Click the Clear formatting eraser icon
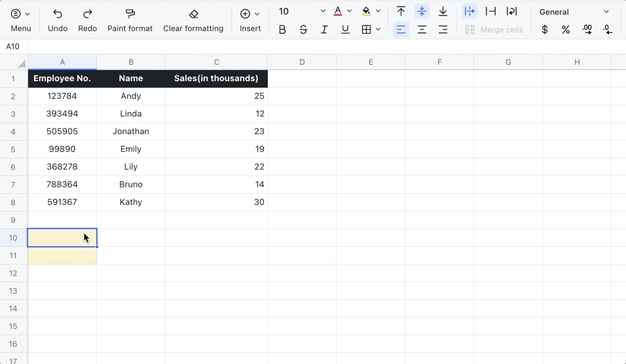 point(193,14)
